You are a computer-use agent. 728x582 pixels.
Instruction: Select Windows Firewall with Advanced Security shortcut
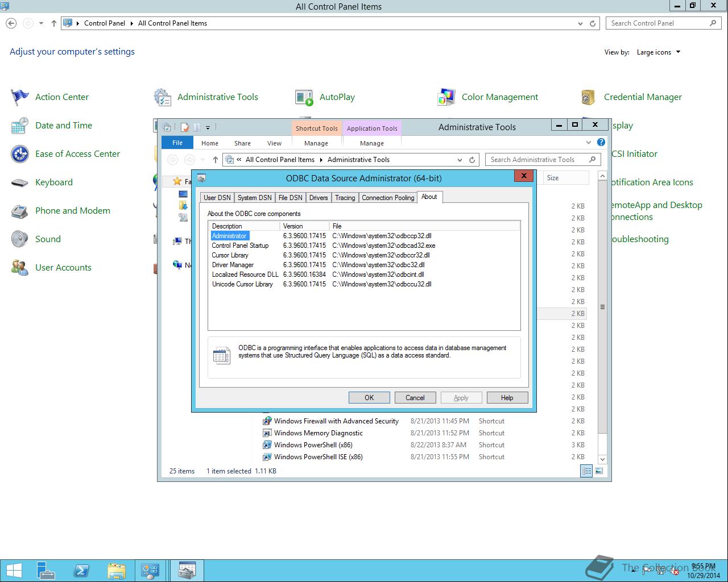pos(336,421)
